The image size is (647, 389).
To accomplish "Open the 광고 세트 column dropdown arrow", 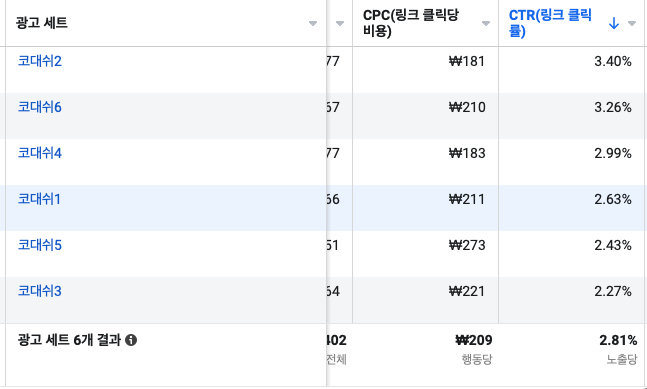I will pyautogui.click(x=313, y=24).
